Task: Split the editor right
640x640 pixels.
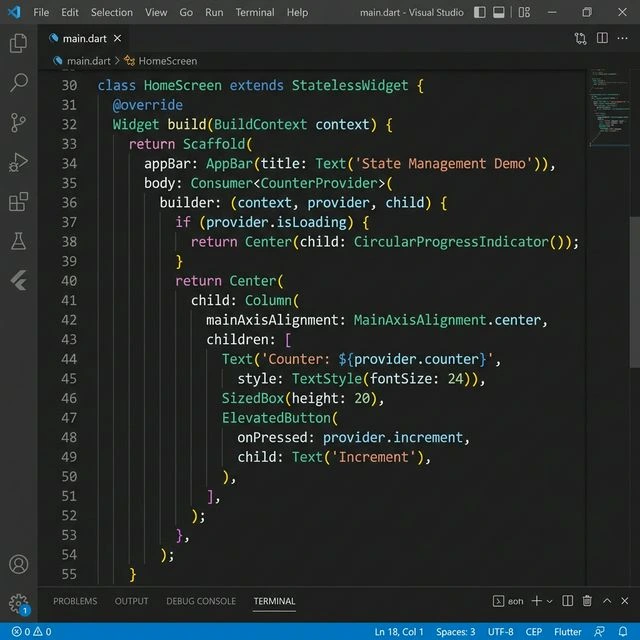Action: click(602, 38)
